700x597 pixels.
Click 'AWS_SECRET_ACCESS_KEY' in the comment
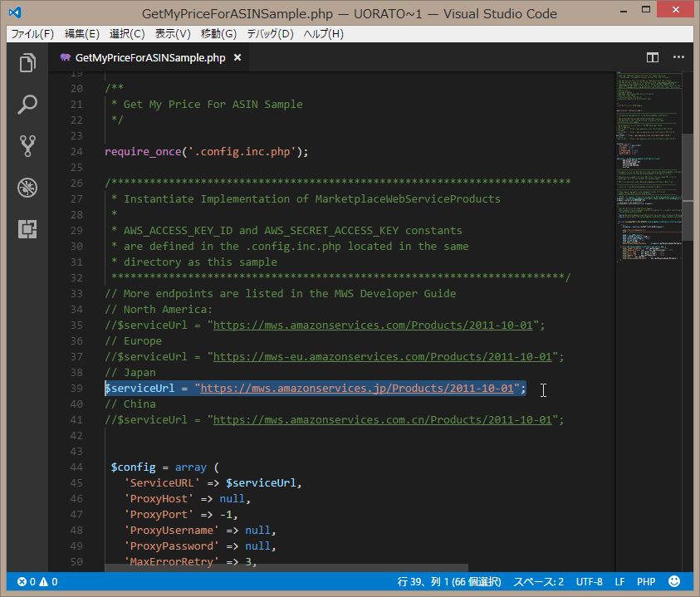(331, 230)
